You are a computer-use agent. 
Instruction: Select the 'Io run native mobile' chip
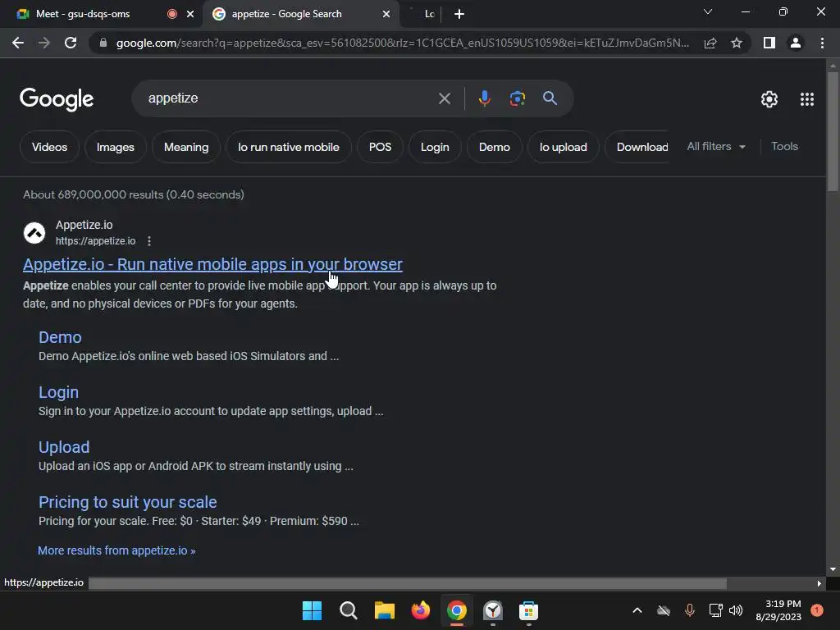pyautogui.click(x=288, y=147)
